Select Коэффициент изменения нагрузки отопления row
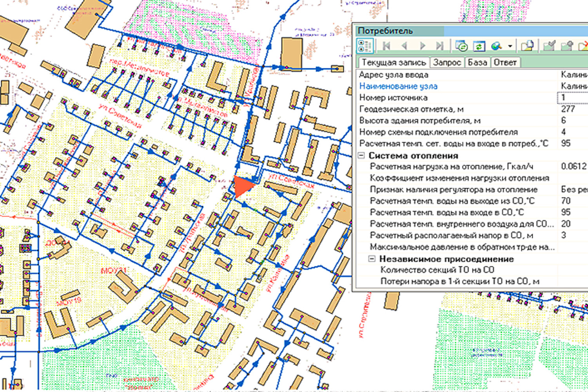 (472, 178)
